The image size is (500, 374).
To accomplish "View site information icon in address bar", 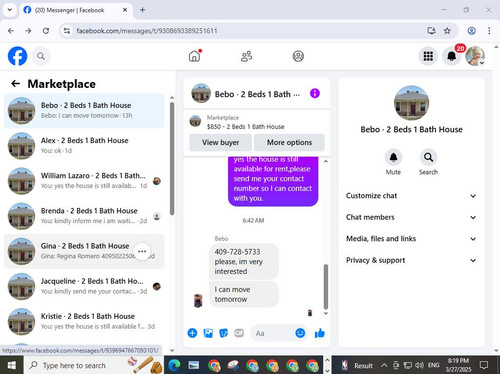I will tap(67, 31).
